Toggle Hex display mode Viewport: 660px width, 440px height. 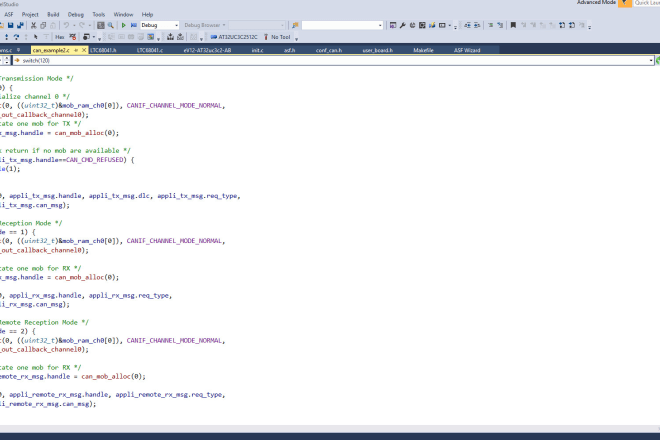tap(60, 37)
